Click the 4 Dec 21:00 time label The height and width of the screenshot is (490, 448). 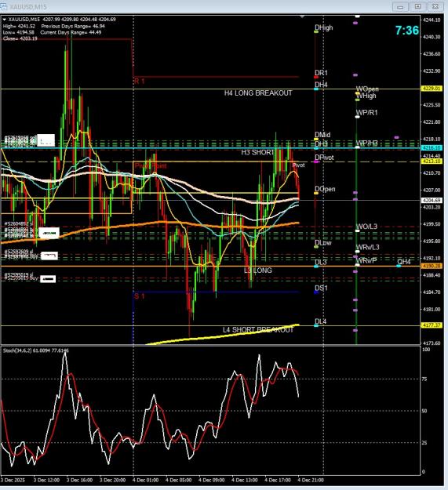(311, 480)
